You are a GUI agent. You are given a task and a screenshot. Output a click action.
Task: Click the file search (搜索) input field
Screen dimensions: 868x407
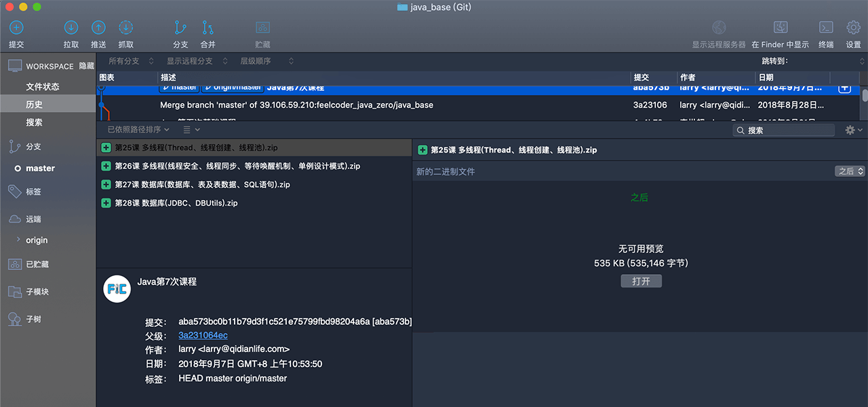click(x=789, y=130)
